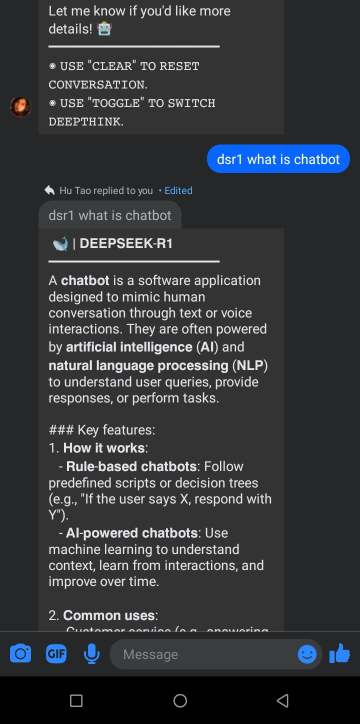Tap the Android home circle button
The image size is (360, 724).
pos(180,700)
